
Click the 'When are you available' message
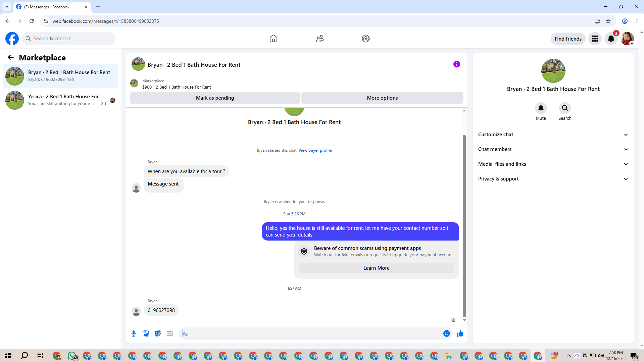(x=186, y=171)
